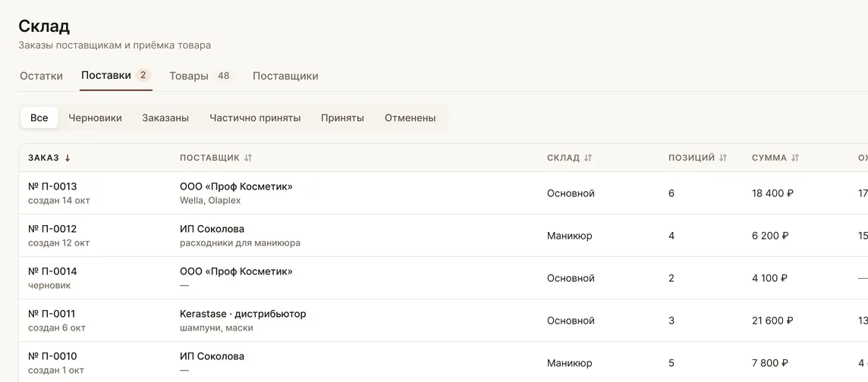Click 'создан 12 окт' under П-0012
Image resolution: width=868 pixels, height=382 pixels.
point(58,243)
